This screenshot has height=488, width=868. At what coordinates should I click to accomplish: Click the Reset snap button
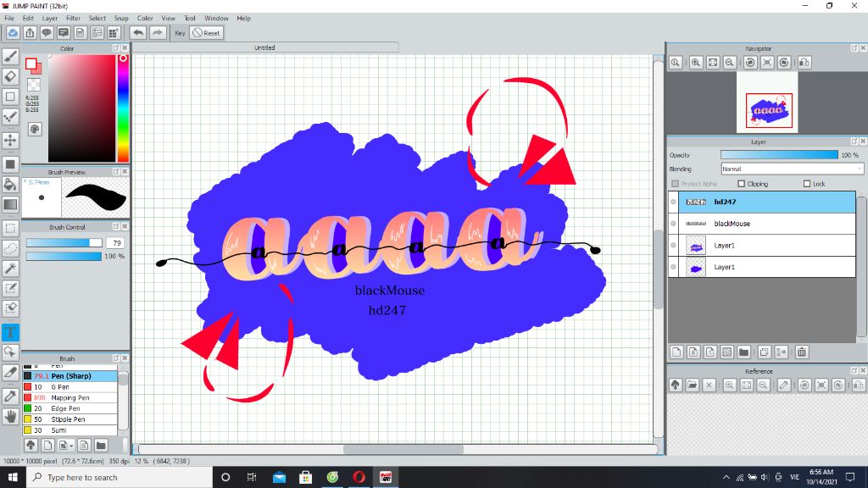point(206,33)
